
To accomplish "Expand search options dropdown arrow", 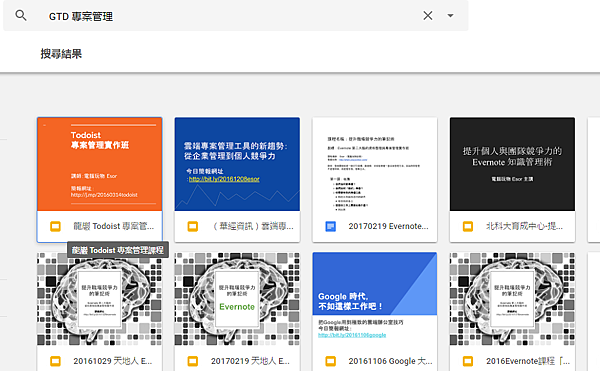I will click(450, 16).
